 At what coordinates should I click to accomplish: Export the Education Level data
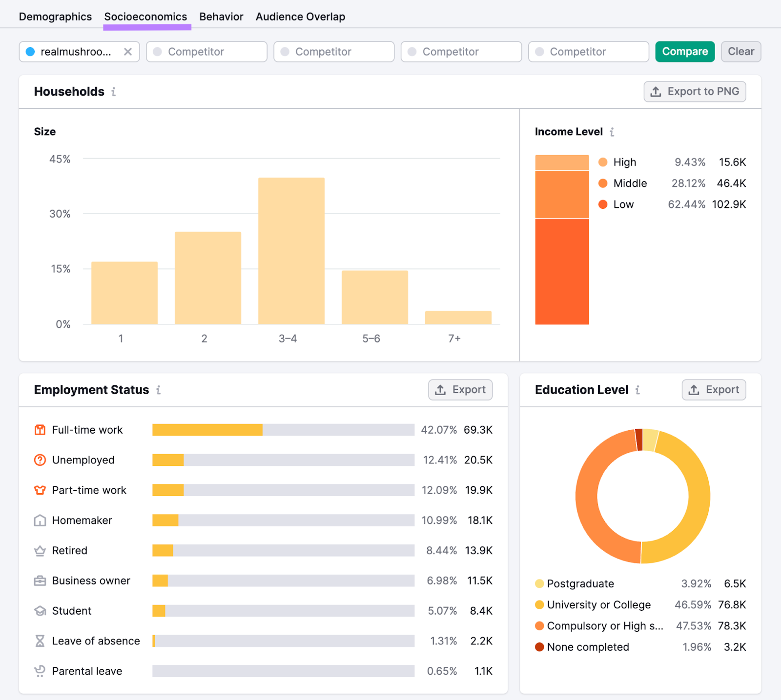point(714,390)
